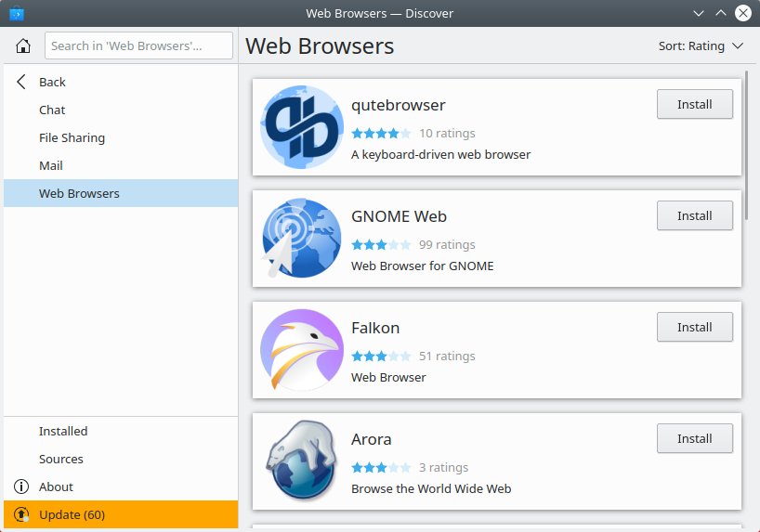Click 'Web Browser for GNOME' description

(422, 266)
